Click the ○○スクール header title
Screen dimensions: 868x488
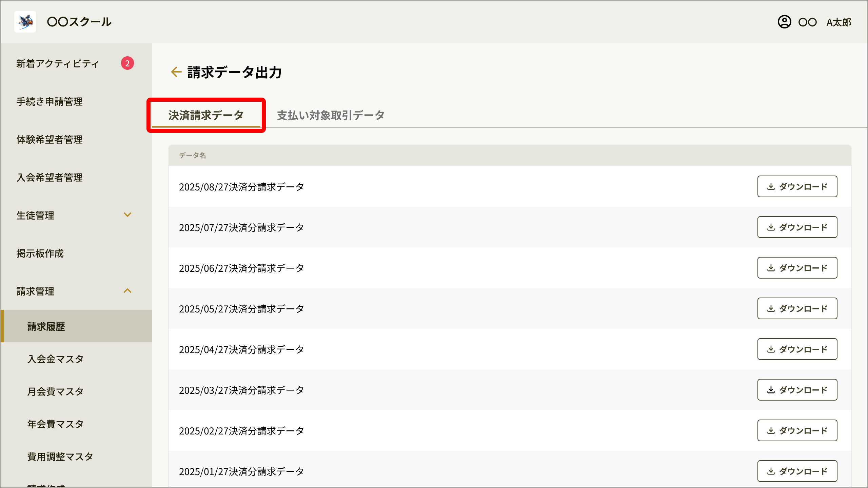(x=79, y=22)
